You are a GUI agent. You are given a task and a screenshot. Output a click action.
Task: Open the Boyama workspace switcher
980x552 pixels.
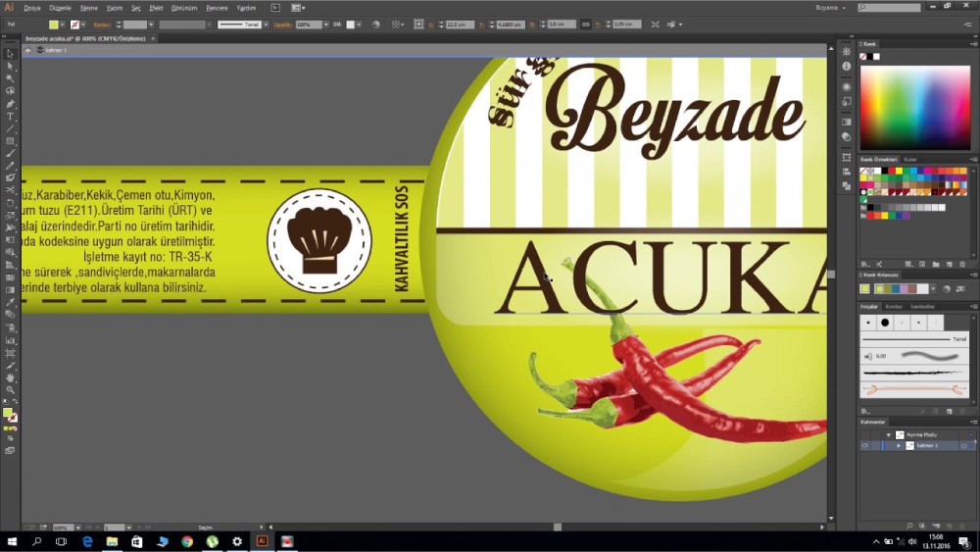point(831,8)
